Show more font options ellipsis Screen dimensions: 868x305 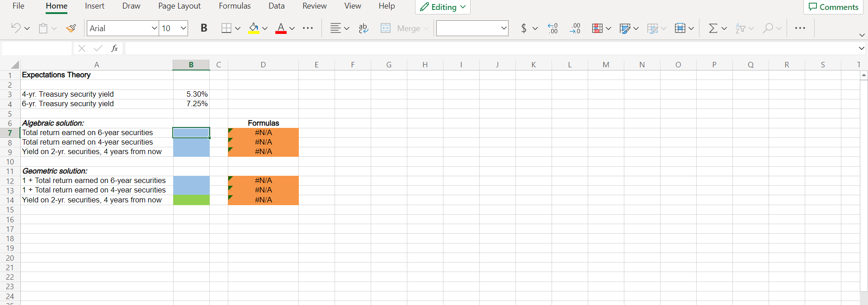(308, 28)
